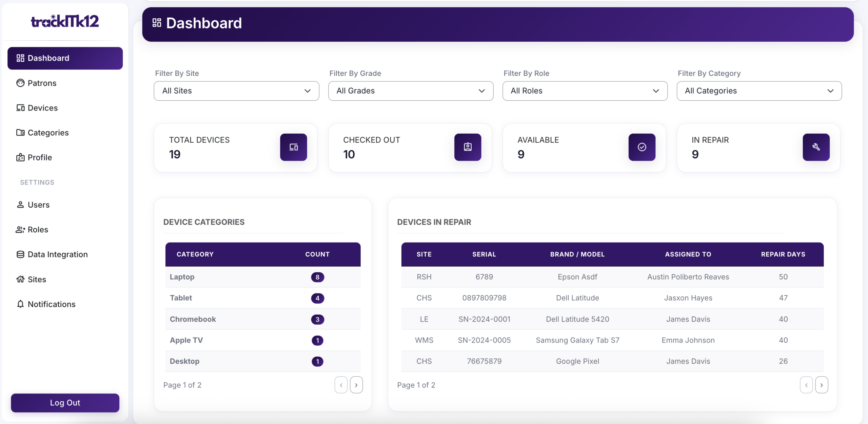
Task: Click the Categories folder icon in sidebar
Action: pyautogui.click(x=20, y=133)
